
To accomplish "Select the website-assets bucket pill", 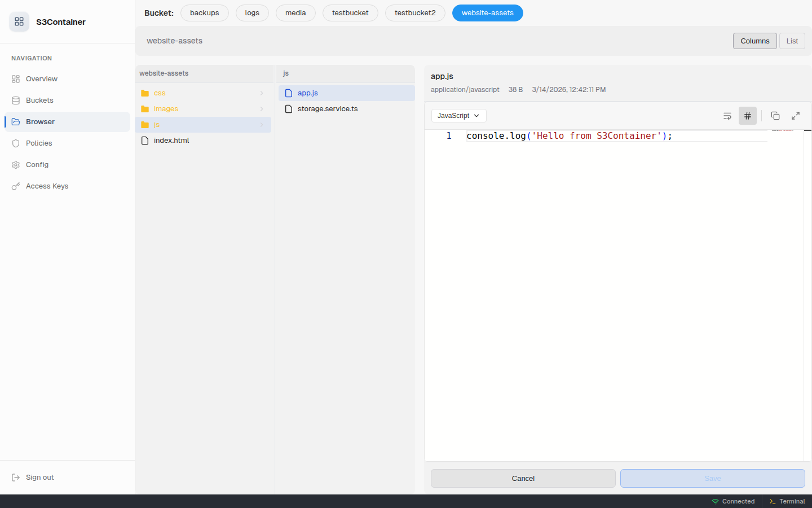I will [x=487, y=12].
